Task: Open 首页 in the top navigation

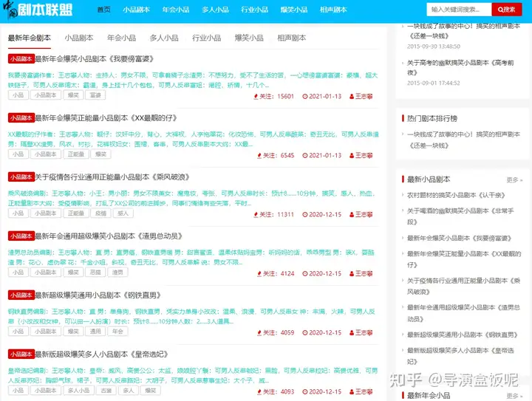Action: click(104, 10)
